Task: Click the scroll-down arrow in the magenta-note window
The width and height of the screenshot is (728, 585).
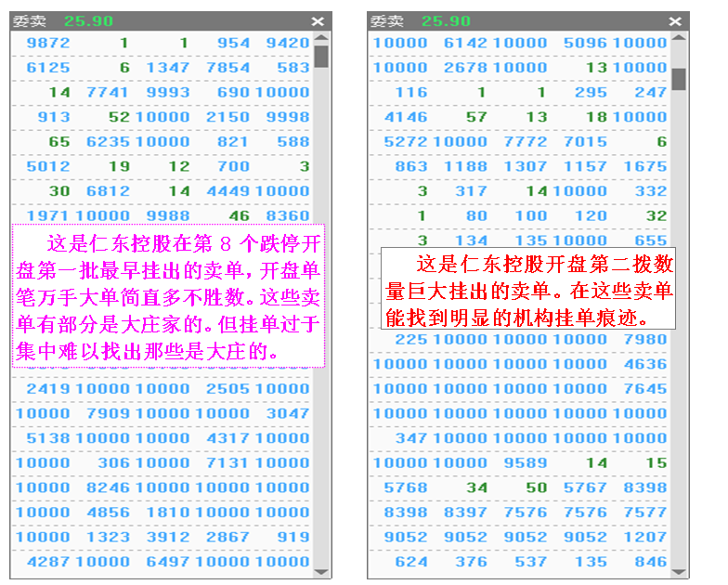Action: pyautogui.click(x=321, y=572)
